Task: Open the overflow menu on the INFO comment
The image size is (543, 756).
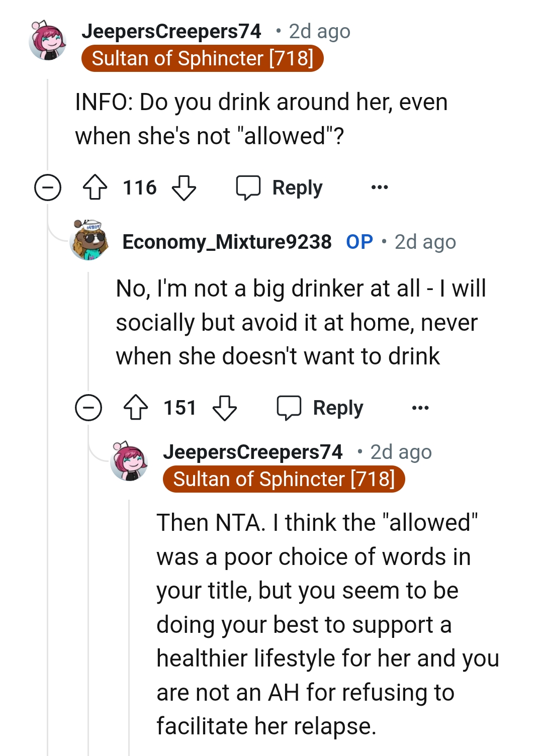Action: point(380,187)
